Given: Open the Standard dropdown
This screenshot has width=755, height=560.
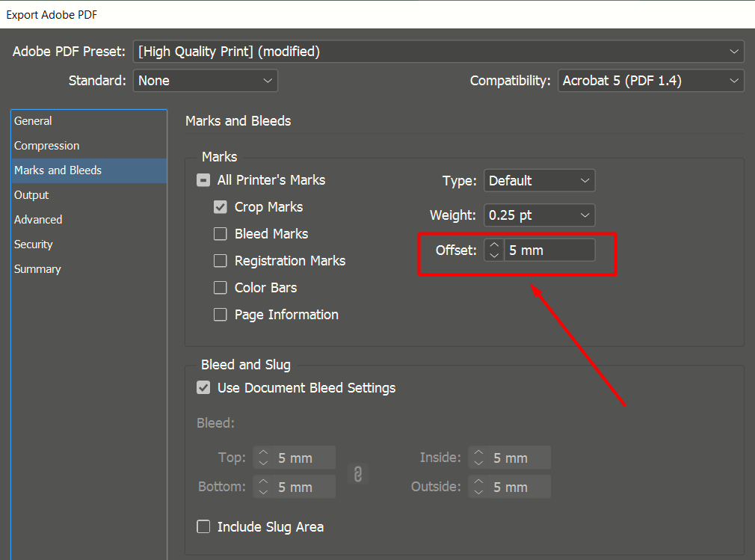Looking at the screenshot, I should click(x=206, y=81).
